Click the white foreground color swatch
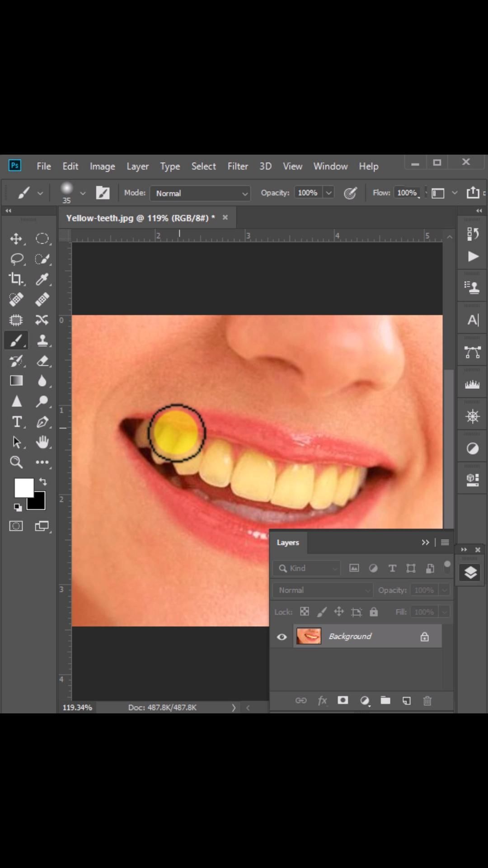The width and height of the screenshot is (488, 868). click(x=23, y=487)
